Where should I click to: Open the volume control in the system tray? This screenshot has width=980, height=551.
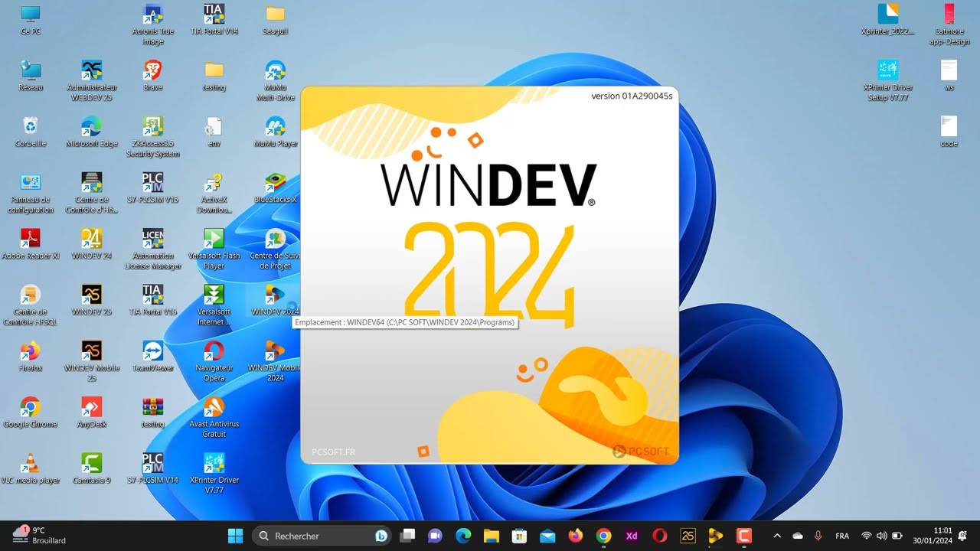pos(881,536)
